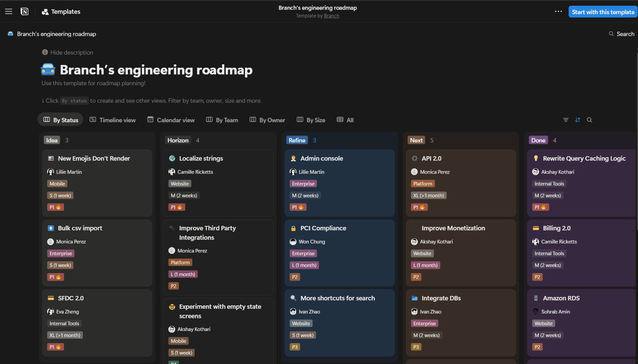Click Eva Zheng's avatar on SFDC 2.0
This screenshot has height=364, width=638.
pyautogui.click(x=51, y=311)
